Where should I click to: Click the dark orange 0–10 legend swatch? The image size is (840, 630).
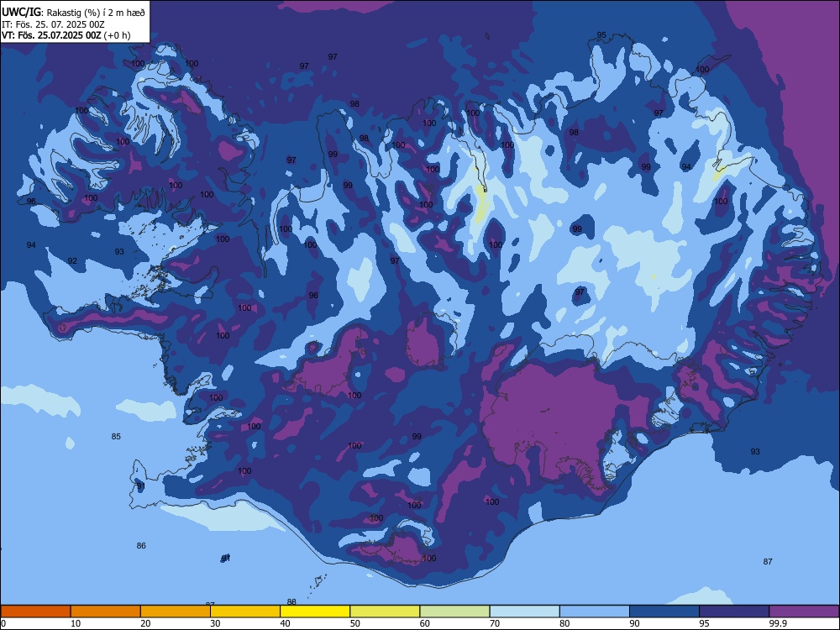(x=35, y=612)
